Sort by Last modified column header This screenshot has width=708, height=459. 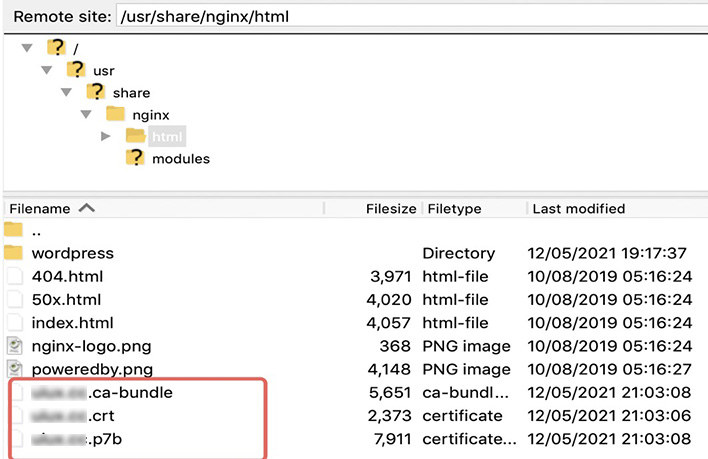579,209
